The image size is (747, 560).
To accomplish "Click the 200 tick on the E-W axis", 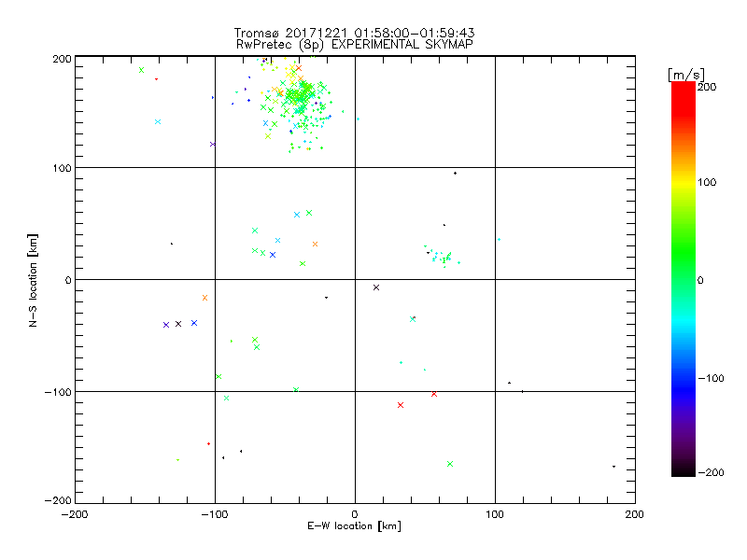I will click(x=635, y=514).
